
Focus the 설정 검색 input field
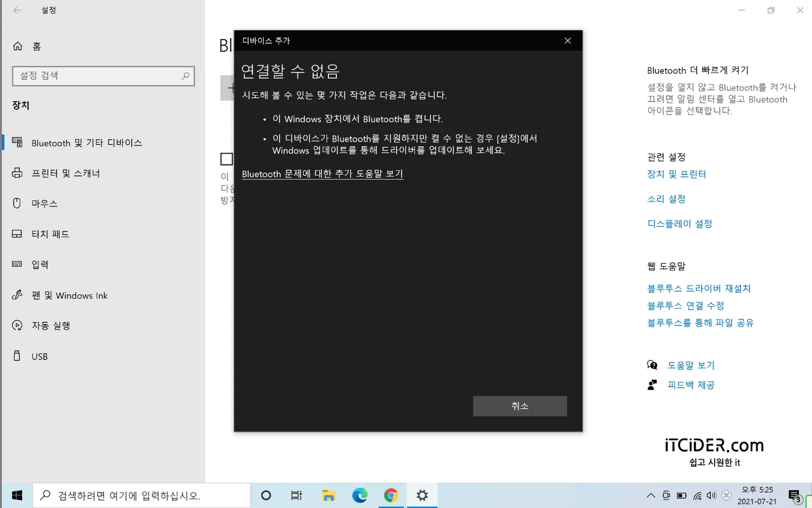coord(104,76)
